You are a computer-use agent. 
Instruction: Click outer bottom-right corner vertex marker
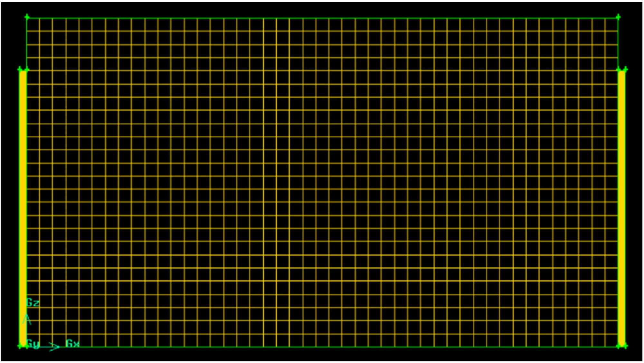625,346
